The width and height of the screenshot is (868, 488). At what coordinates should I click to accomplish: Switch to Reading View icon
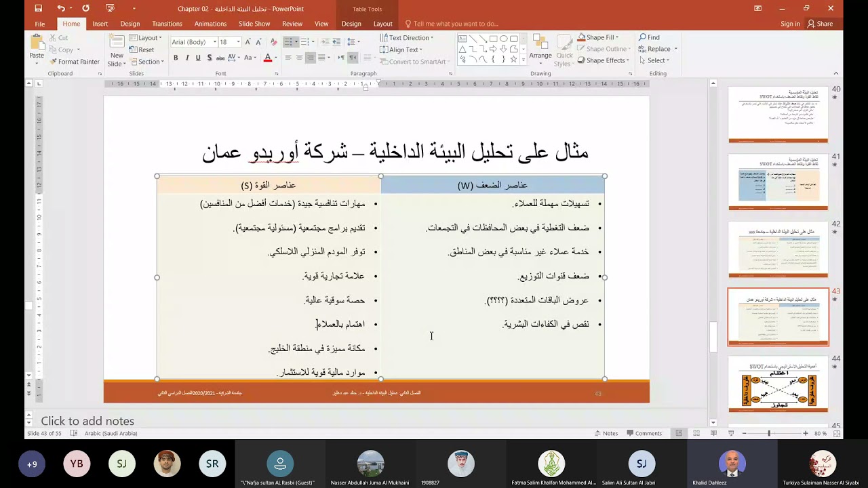coord(713,433)
